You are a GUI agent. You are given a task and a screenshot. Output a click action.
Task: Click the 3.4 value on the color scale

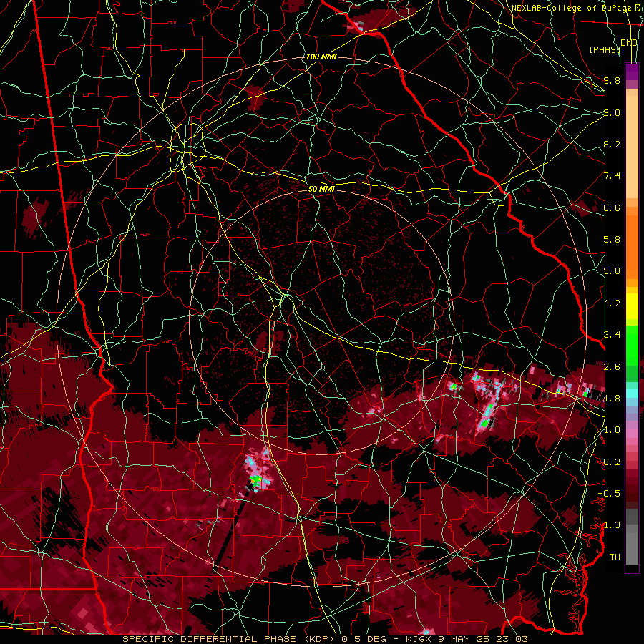(612, 335)
